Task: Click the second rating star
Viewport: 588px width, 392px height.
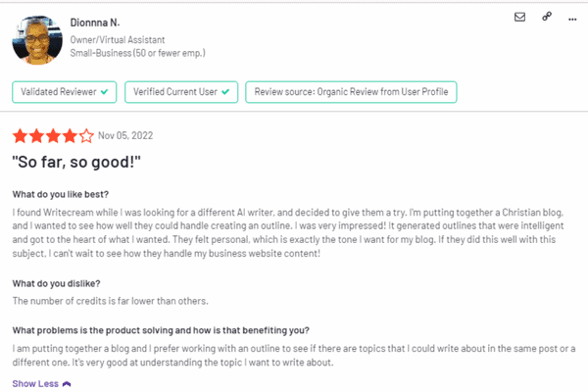Action: 37,135
